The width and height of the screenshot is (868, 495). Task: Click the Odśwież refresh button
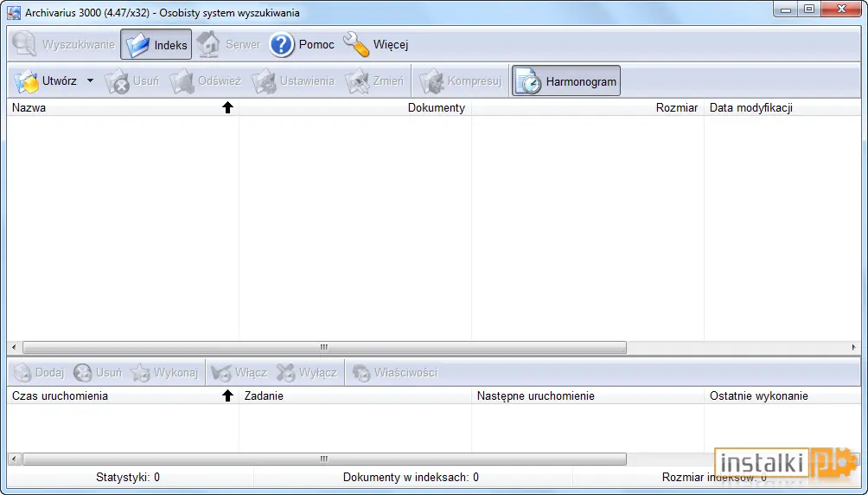tap(206, 81)
